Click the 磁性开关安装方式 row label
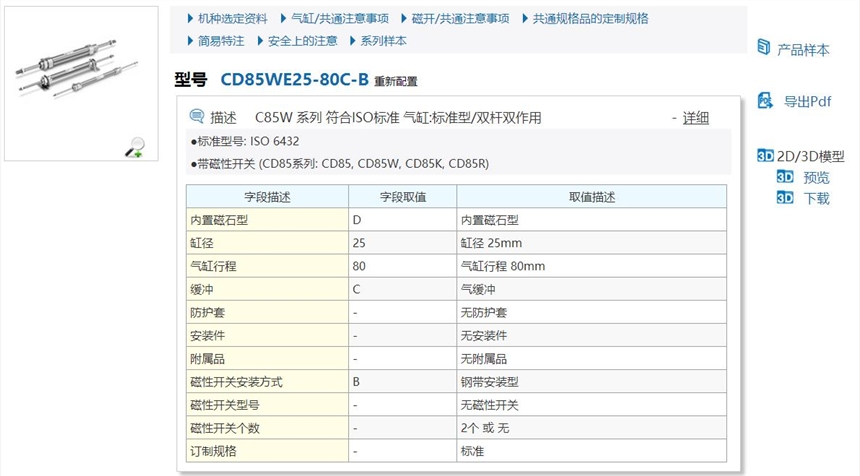 267,382
